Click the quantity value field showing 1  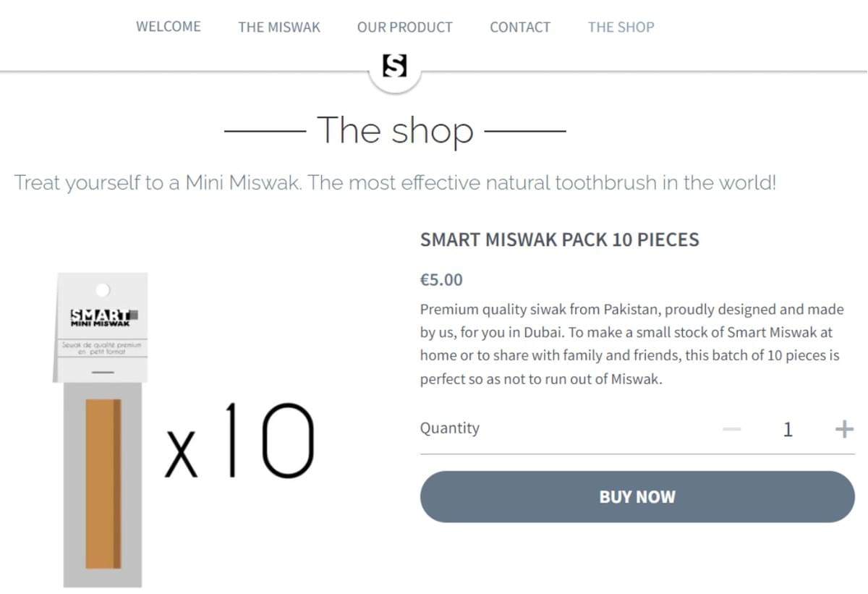(x=788, y=430)
